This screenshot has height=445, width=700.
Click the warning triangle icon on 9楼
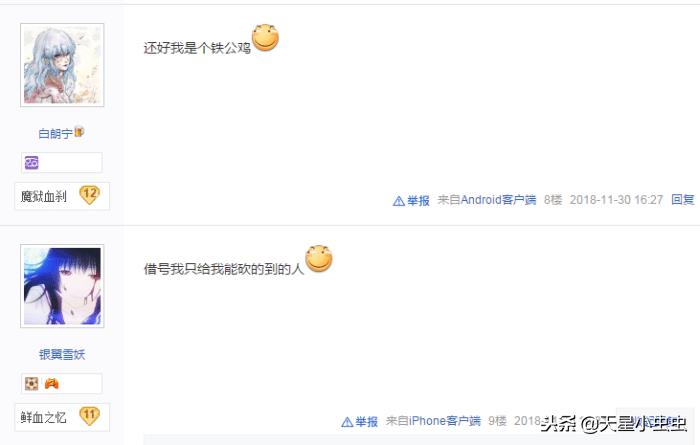tap(347, 422)
